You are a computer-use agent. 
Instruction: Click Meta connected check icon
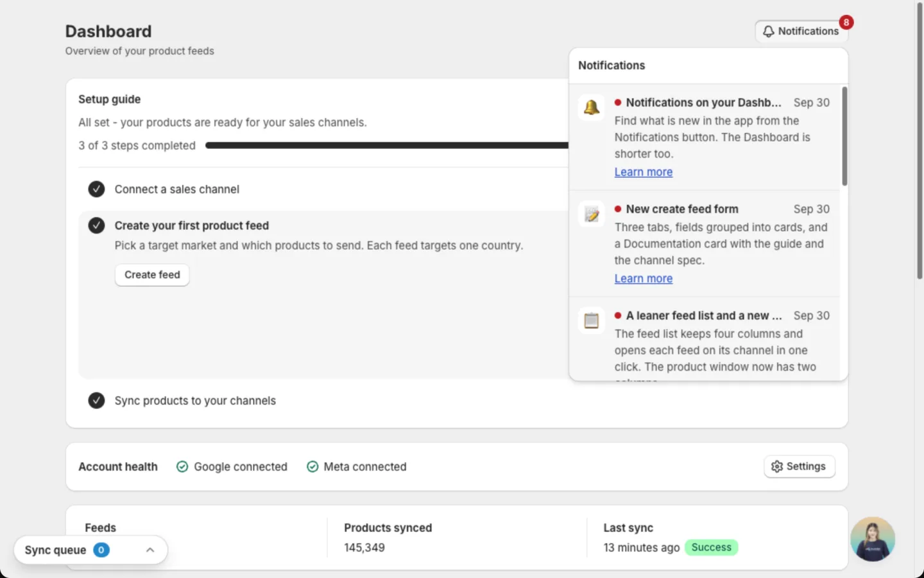click(x=312, y=467)
